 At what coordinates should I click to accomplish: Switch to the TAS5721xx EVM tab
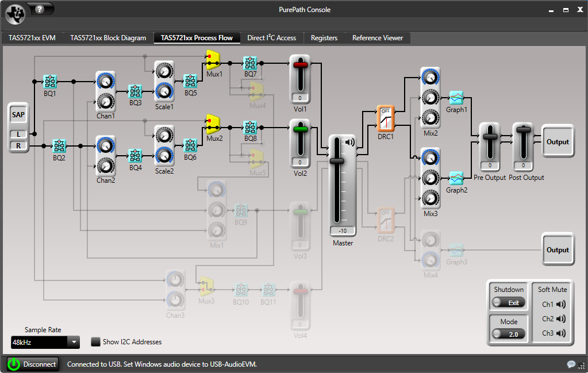click(32, 38)
